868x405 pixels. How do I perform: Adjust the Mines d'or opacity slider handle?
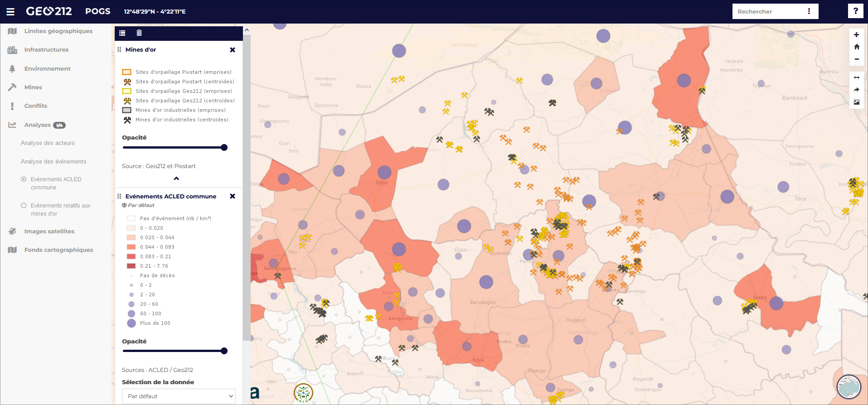pos(224,148)
